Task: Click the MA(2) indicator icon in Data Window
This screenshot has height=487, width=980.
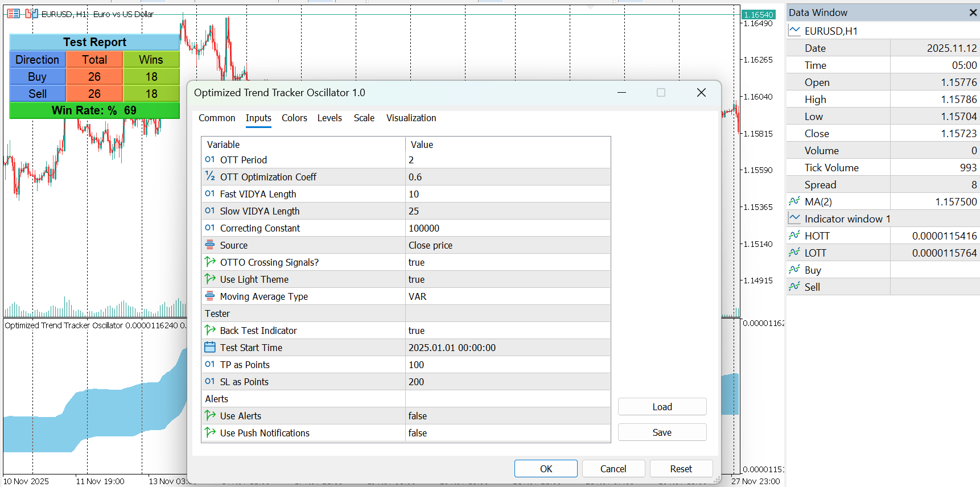Action: click(794, 201)
